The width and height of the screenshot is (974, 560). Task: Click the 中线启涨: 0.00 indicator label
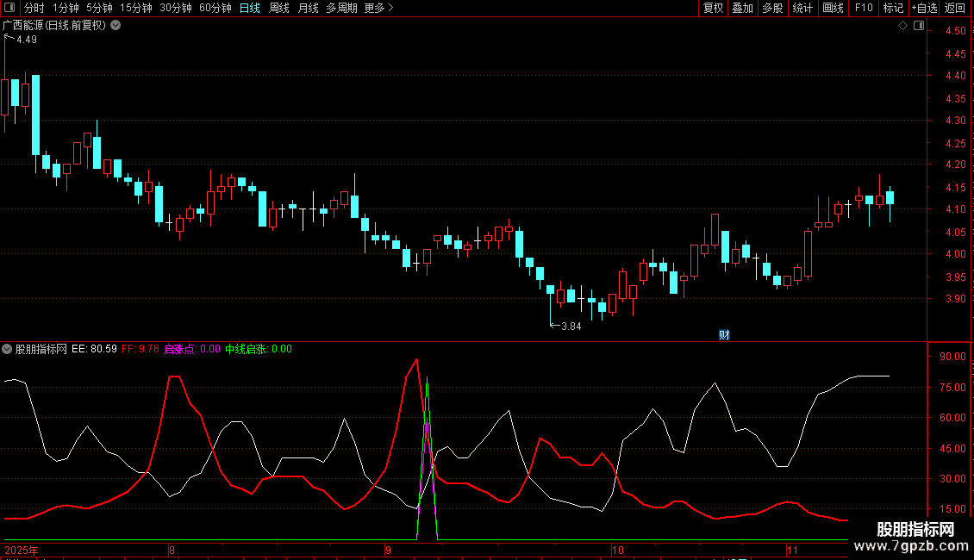point(259,349)
